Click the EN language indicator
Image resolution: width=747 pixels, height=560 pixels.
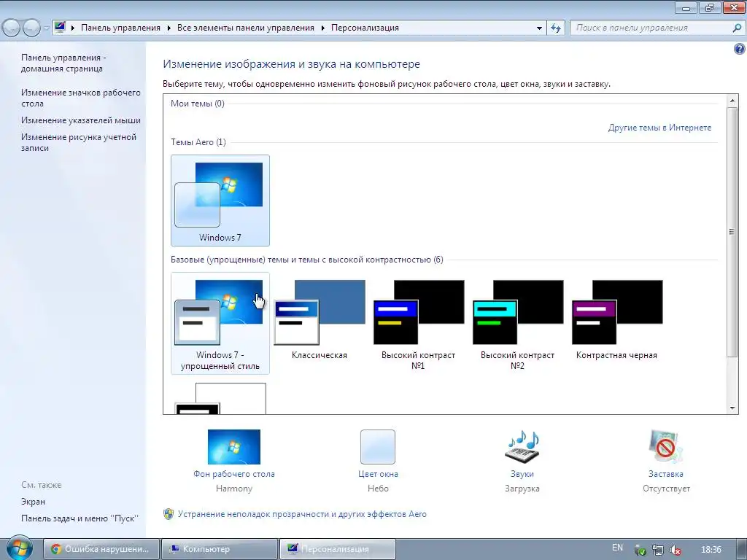pos(617,548)
